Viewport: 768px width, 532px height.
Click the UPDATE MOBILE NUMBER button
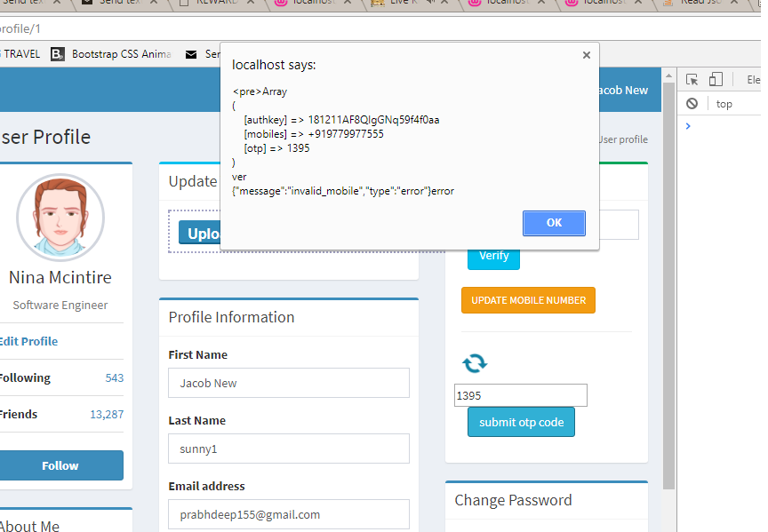click(528, 300)
